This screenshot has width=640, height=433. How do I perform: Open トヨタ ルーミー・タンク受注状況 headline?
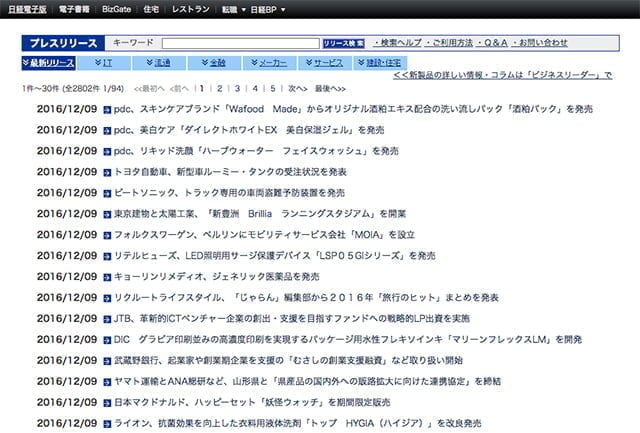(230, 172)
